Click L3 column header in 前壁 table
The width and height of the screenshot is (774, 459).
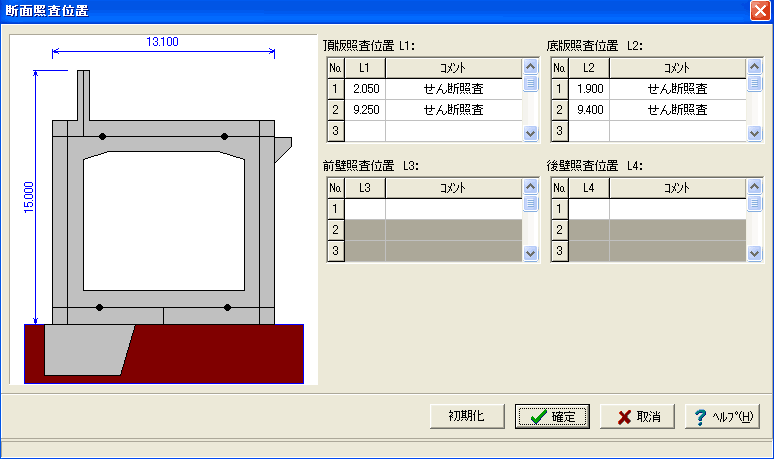(x=365, y=188)
